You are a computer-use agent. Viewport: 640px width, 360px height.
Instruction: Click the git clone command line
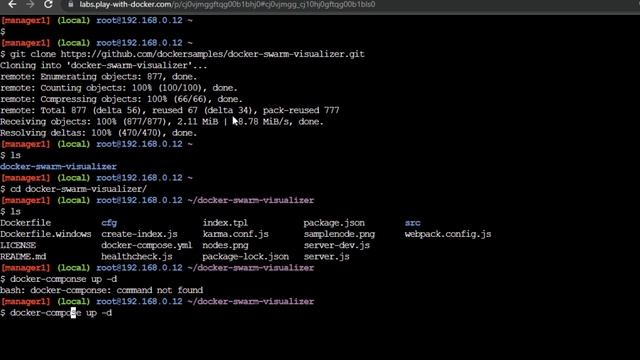tap(182, 54)
